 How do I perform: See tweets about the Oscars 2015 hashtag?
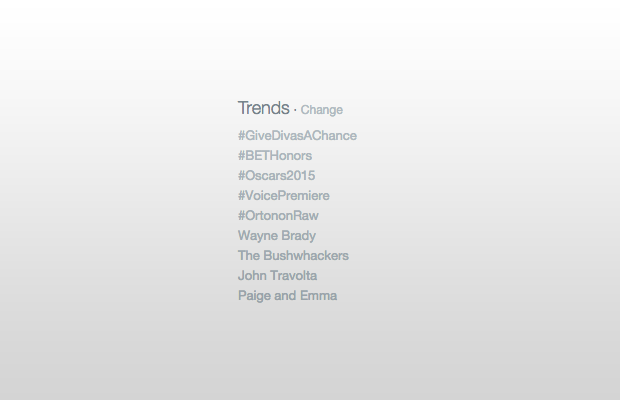[276, 176]
